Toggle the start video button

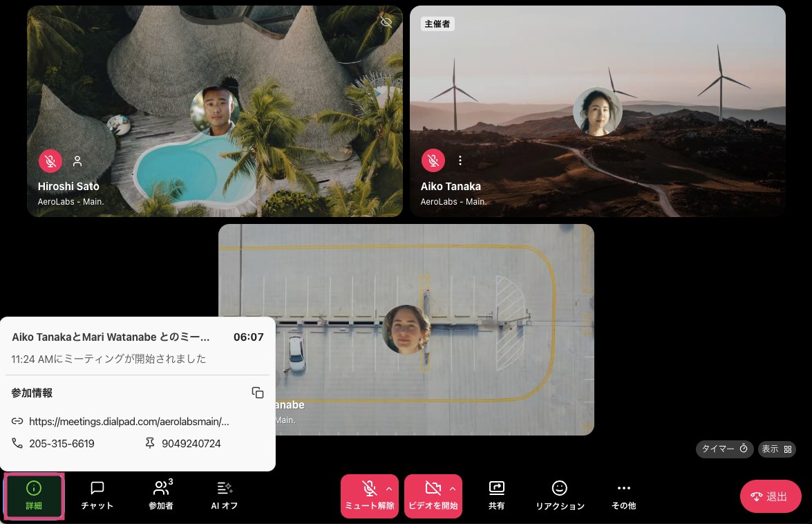click(x=433, y=496)
